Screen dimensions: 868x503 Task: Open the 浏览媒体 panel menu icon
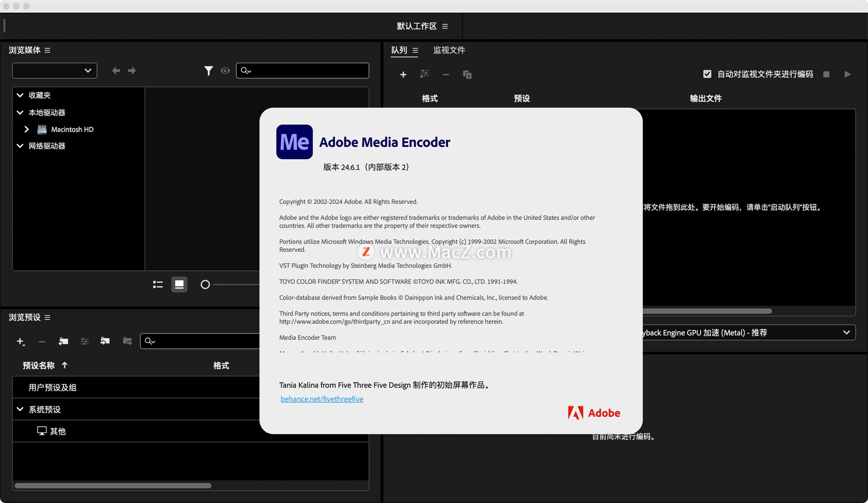(x=47, y=50)
